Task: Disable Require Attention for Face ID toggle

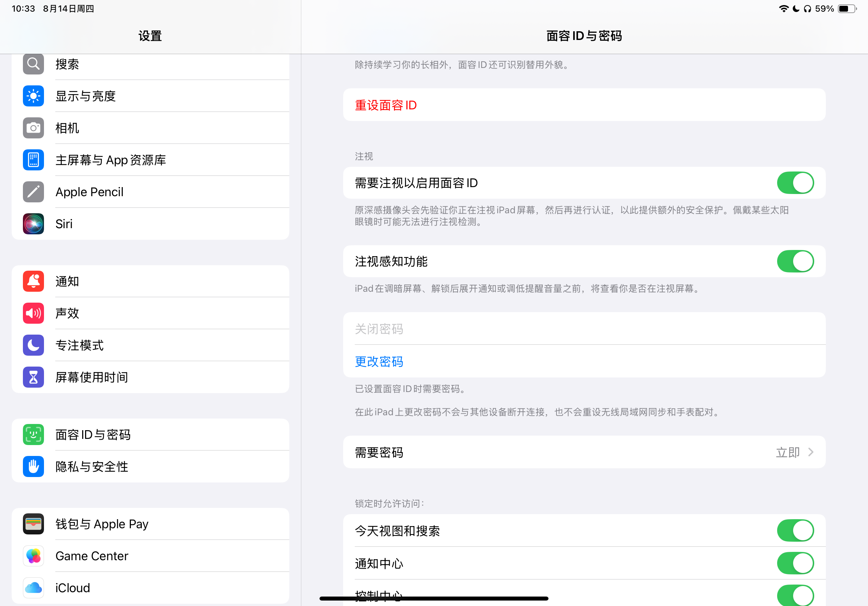Action: (x=795, y=183)
